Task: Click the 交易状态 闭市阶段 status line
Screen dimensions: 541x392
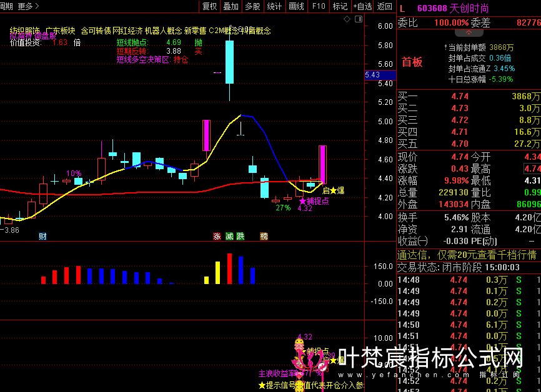Action: click(x=459, y=267)
